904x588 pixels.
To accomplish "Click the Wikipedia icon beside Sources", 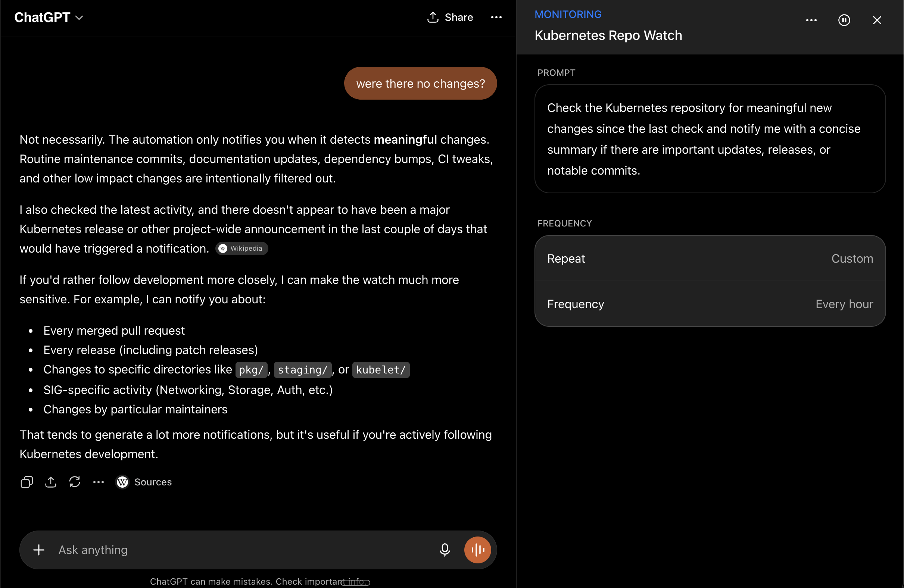I will [122, 482].
